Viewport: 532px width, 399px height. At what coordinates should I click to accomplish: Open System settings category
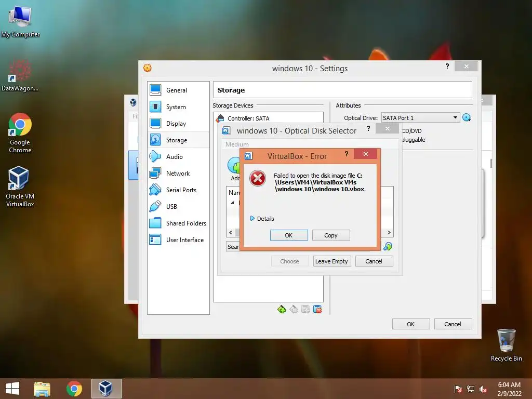[178, 107]
